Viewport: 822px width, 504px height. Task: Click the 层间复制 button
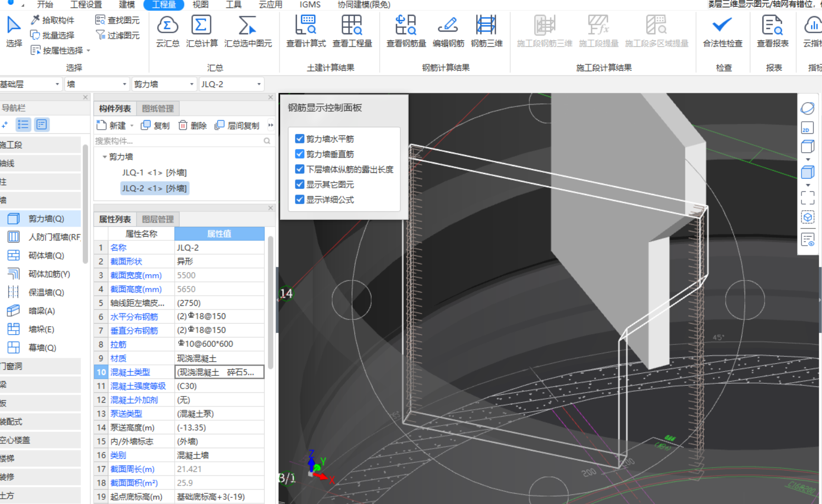pyautogui.click(x=237, y=125)
